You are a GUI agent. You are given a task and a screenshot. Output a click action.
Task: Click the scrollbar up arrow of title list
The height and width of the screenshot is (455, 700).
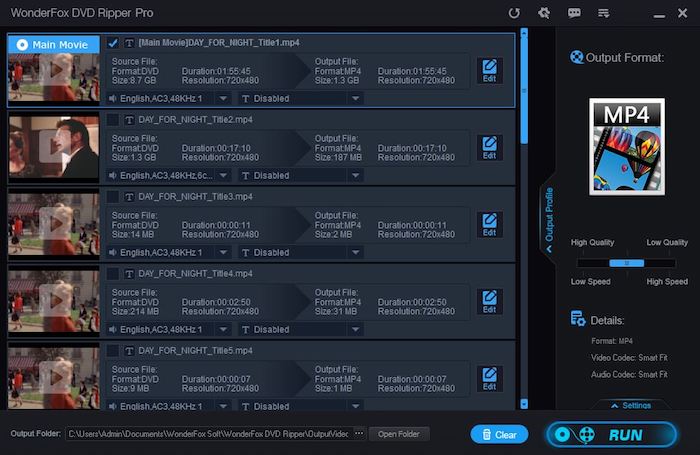click(524, 33)
